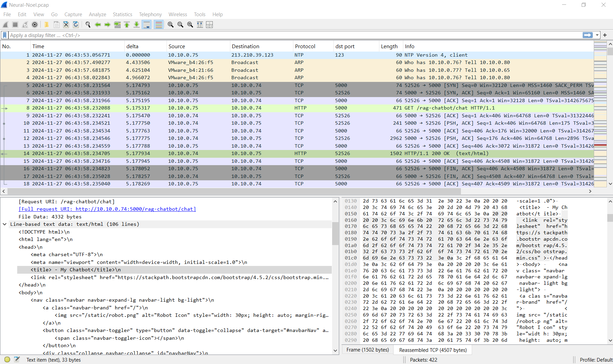Click the add filter button plus
This screenshot has width=613, height=364.
click(x=605, y=35)
